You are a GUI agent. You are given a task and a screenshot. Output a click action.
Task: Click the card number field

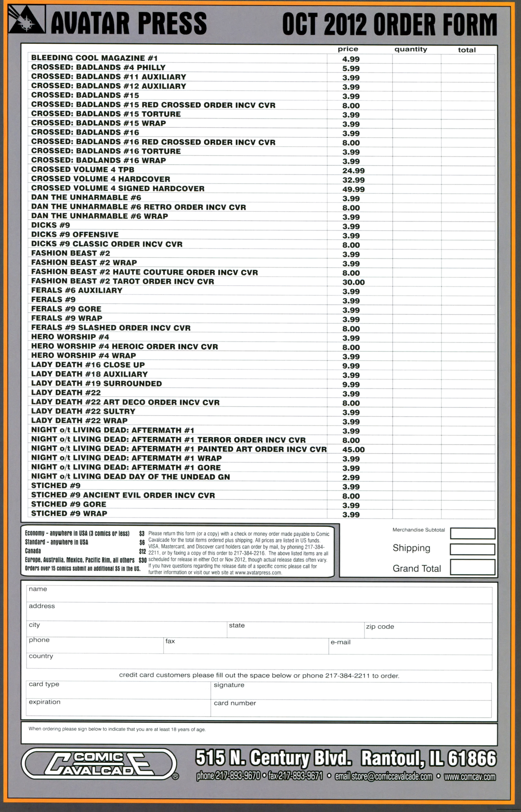pyautogui.click(x=351, y=709)
